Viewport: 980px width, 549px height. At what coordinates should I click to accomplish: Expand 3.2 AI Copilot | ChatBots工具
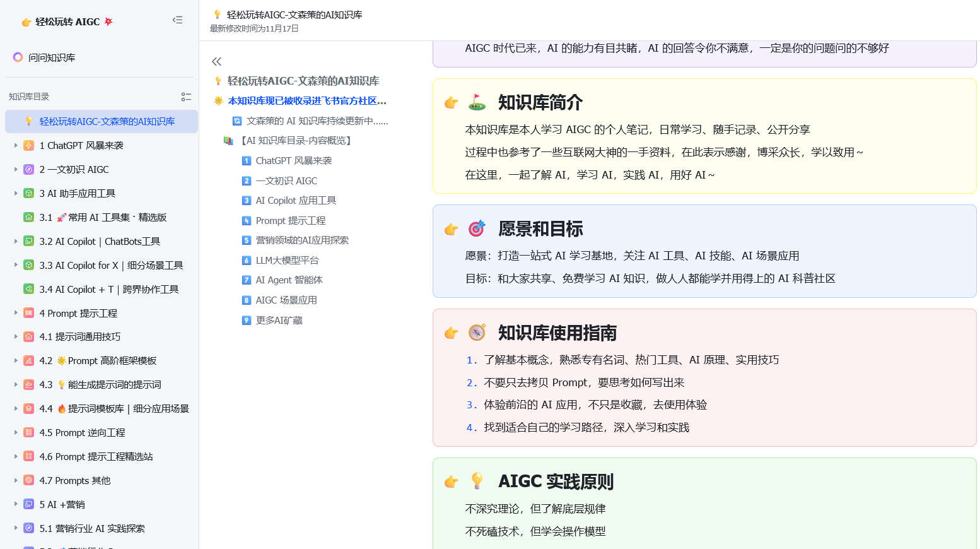[16, 241]
